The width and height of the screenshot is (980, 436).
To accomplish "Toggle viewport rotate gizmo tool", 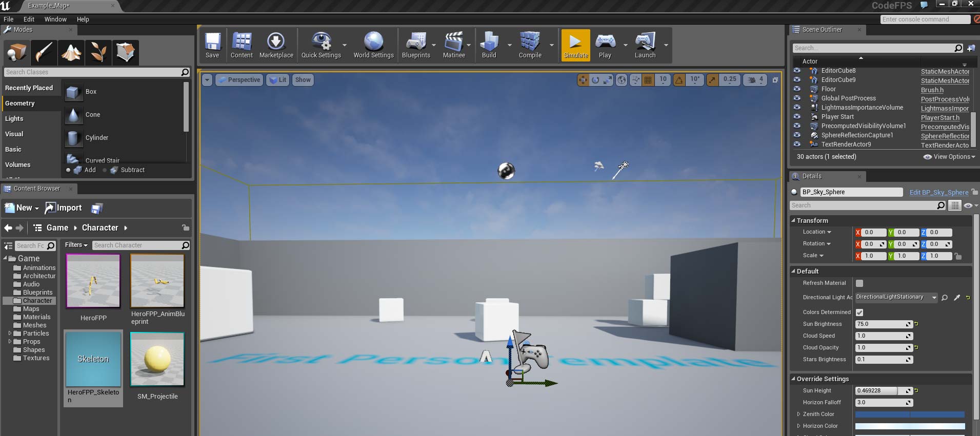I will 595,80.
